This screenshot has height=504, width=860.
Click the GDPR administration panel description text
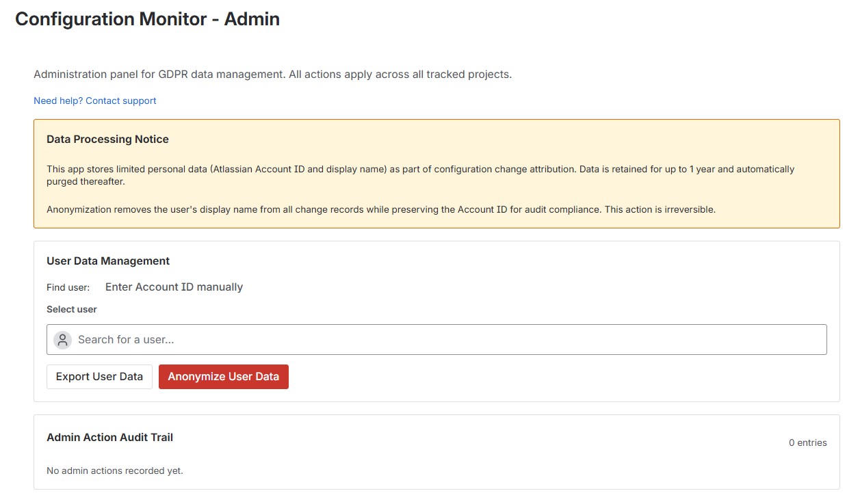tap(272, 74)
